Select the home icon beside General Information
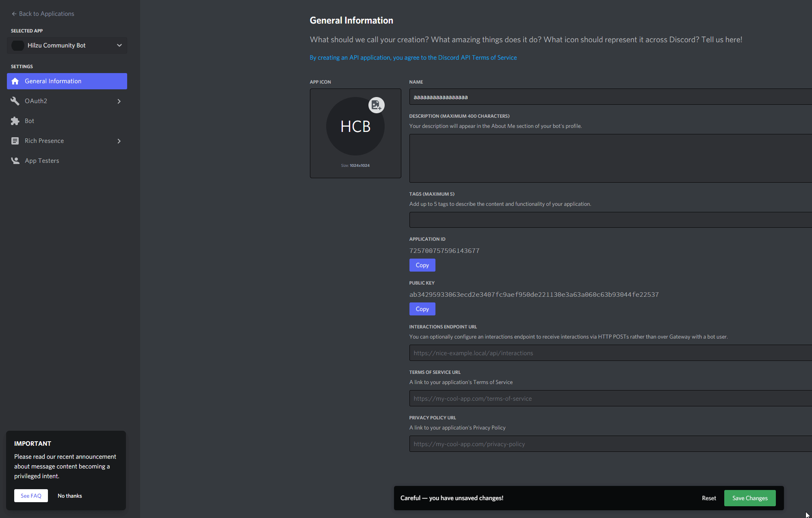The height and width of the screenshot is (518, 812). (15, 81)
